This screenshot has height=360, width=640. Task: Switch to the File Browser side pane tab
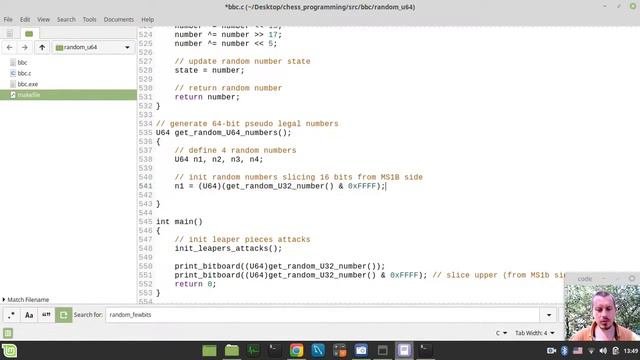(29, 33)
